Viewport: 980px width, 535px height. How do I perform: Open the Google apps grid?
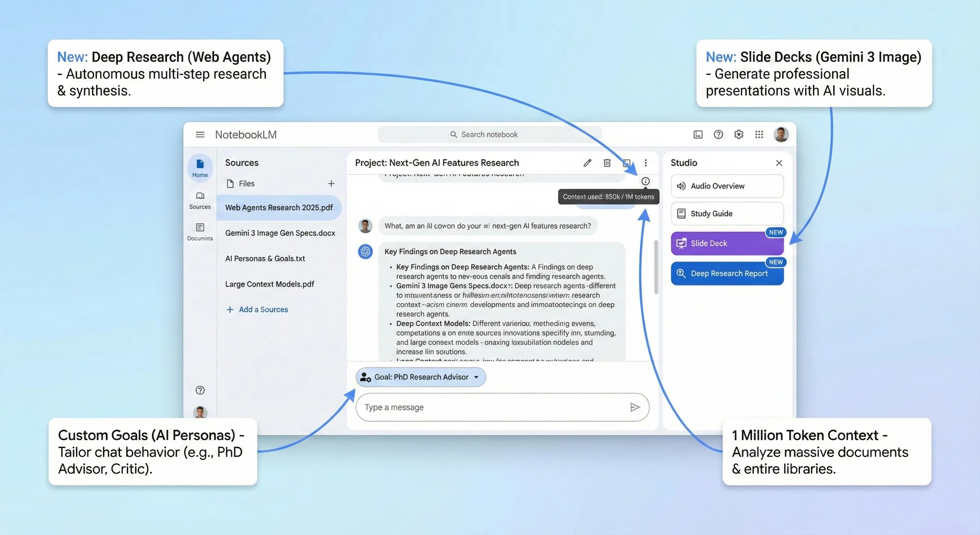click(759, 134)
